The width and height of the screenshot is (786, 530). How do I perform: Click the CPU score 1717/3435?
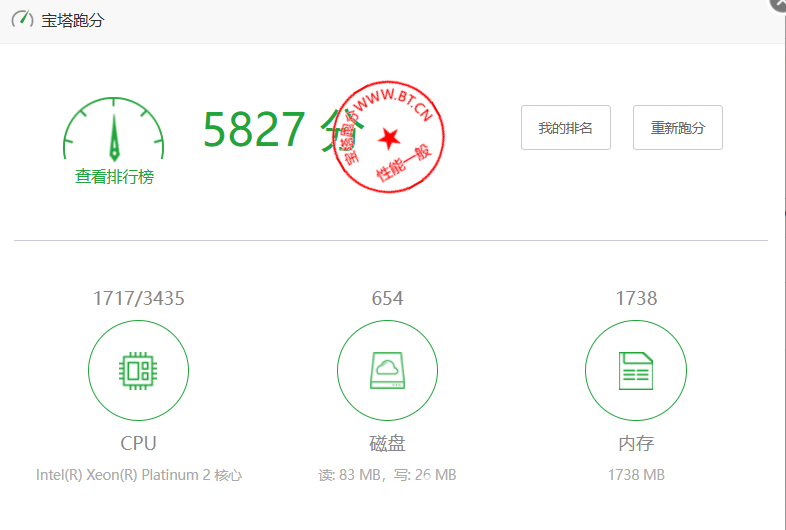(x=138, y=298)
